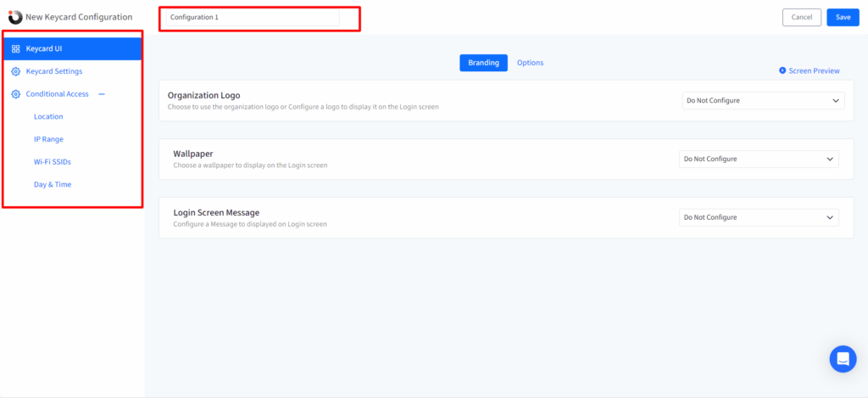Click the Screen Preview play icon
868x398 pixels.
click(x=782, y=70)
